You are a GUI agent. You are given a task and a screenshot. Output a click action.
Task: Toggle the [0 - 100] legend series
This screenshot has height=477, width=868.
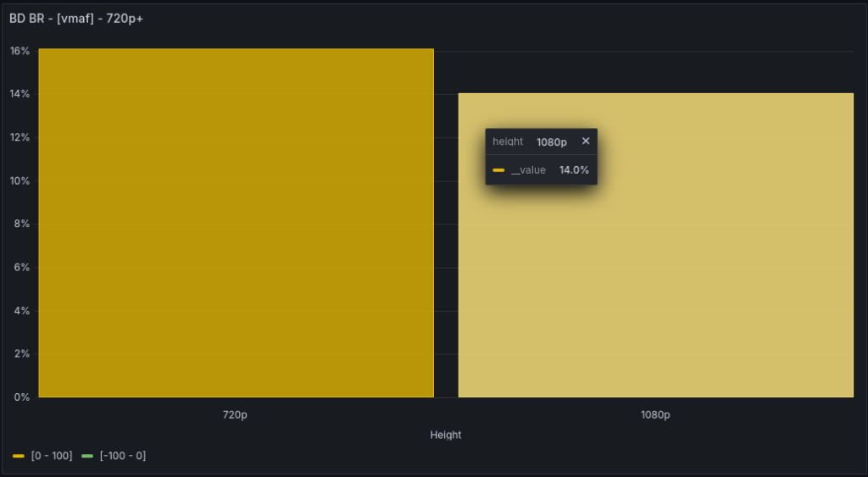tap(51, 456)
